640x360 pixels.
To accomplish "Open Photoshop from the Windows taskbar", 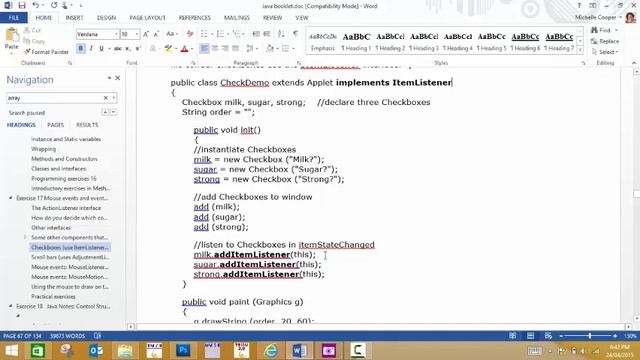I will pos(183,350).
